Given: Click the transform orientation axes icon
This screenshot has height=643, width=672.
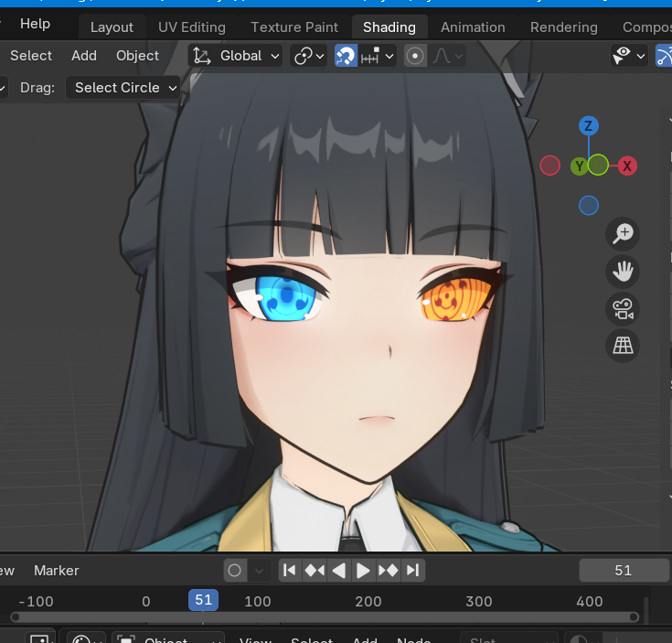Looking at the screenshot, I should tap(201, 56).
